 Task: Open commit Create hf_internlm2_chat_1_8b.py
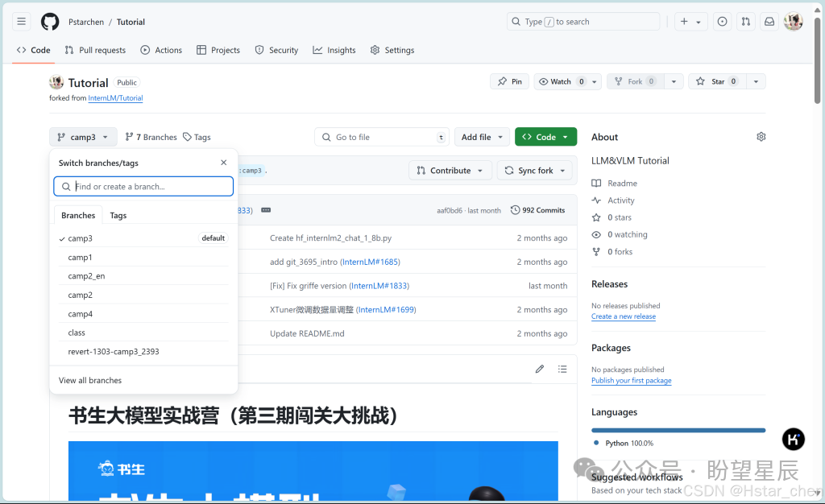(x=330, y=238)
